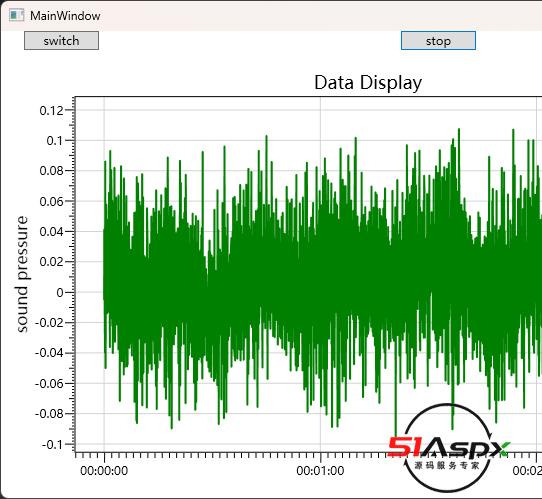Click the 00:01:00 time axis label
This screenshot has width=542, height=499.
click(320, 471)
